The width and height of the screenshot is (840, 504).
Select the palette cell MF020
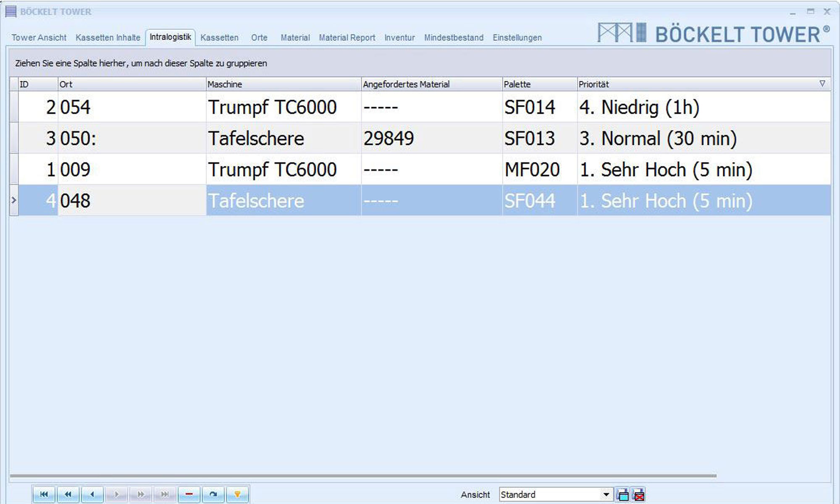(540, 169)
